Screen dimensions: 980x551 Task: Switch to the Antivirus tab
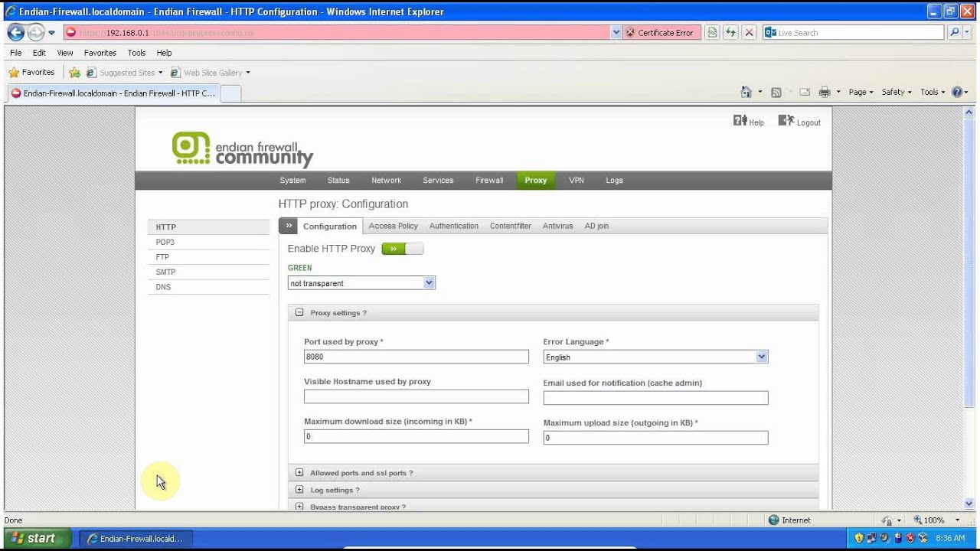(x=557, y=226)
